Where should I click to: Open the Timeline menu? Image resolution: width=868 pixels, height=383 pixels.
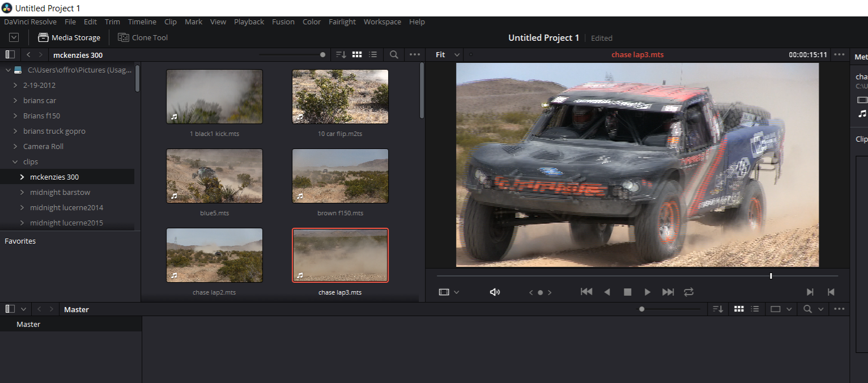point(142,22)
